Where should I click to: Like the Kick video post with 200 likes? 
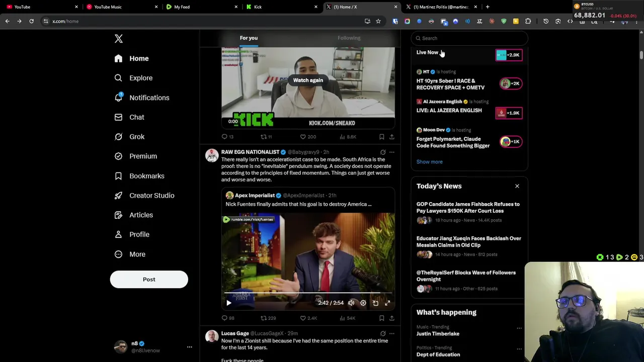(308, 137)
